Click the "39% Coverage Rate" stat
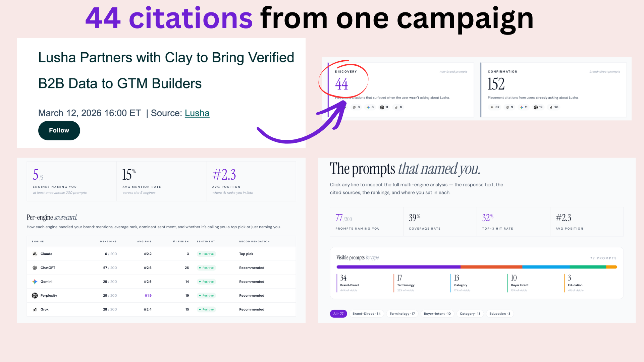 [440, 222]
